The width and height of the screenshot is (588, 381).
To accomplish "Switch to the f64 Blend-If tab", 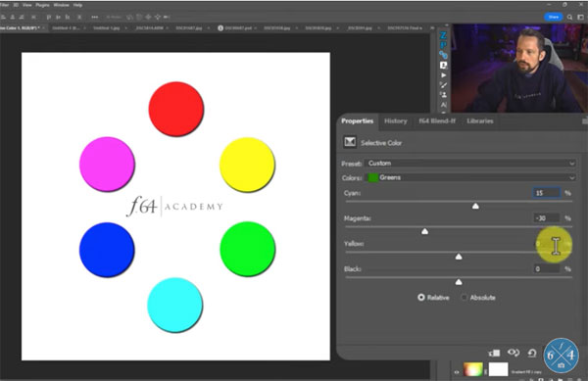I will click(437, 121).
